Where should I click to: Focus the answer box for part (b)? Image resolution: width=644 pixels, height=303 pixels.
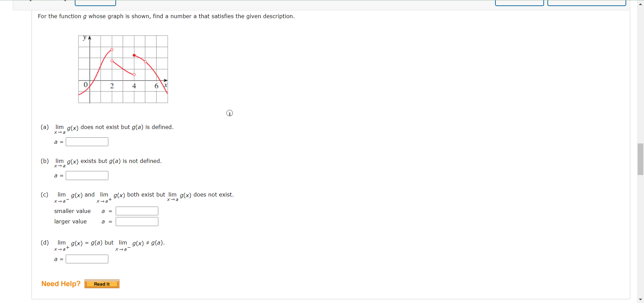point(87,175)
